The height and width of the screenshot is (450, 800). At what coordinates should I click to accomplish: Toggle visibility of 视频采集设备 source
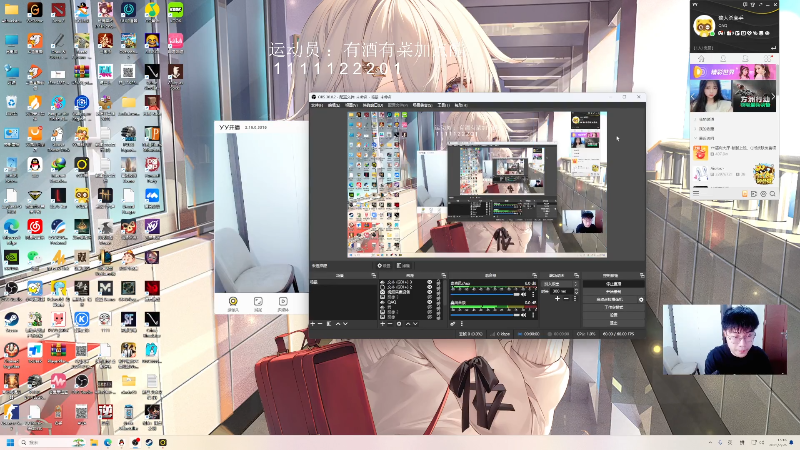click(430, 292)
